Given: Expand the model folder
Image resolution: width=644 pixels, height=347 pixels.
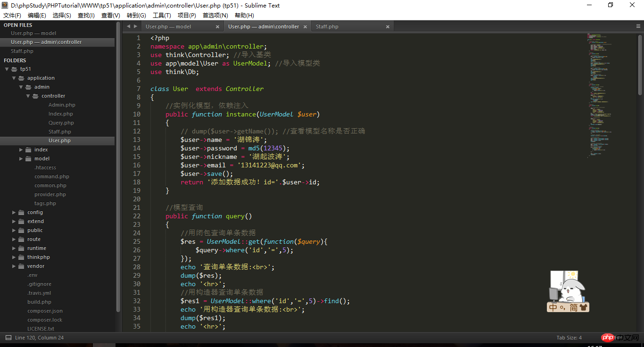Looking at the screenshot, I should click(x=21, y=158).
